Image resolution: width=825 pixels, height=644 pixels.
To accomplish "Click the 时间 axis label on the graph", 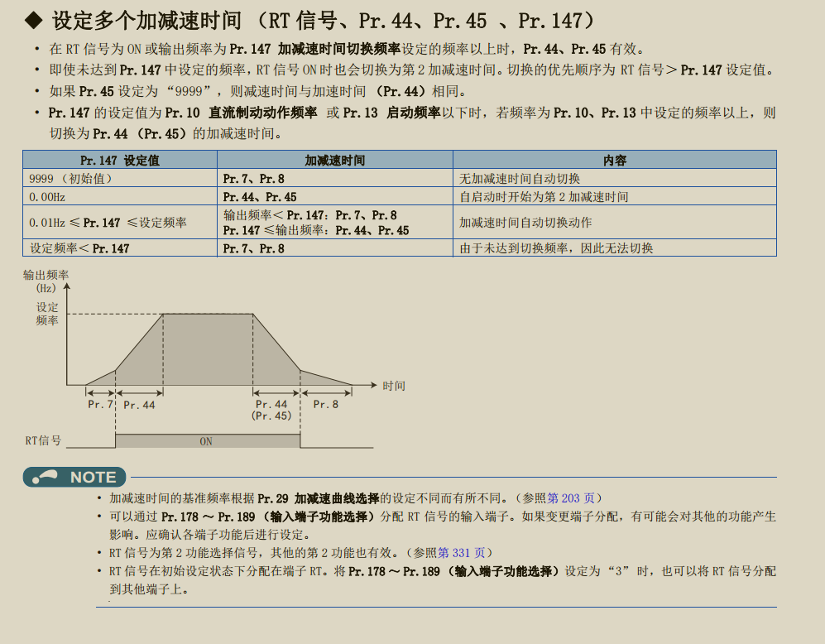I will click(394, 386).
